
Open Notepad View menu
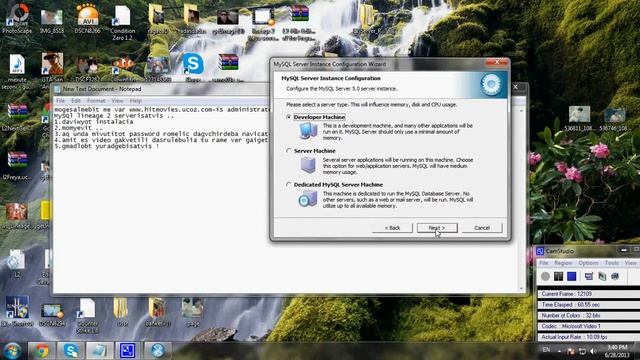coord(118,100)
